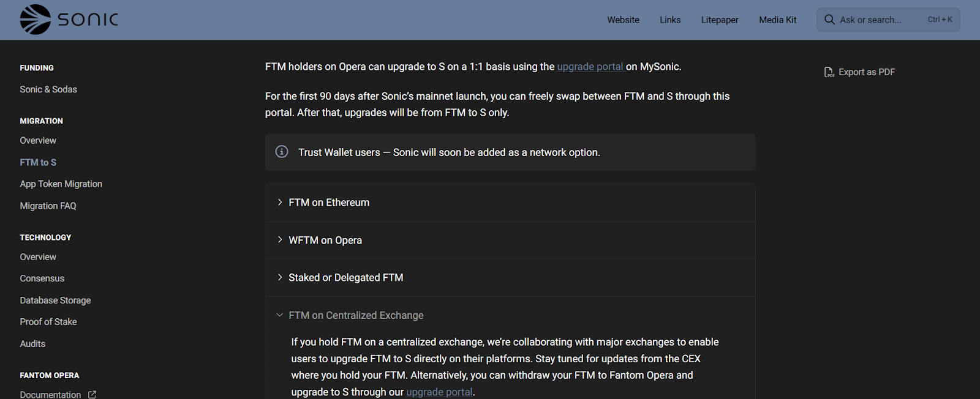The width and height of the screenshot is (980, 399).
Task: Open Migration Overview in sidebar
Action: coord(38,141)
